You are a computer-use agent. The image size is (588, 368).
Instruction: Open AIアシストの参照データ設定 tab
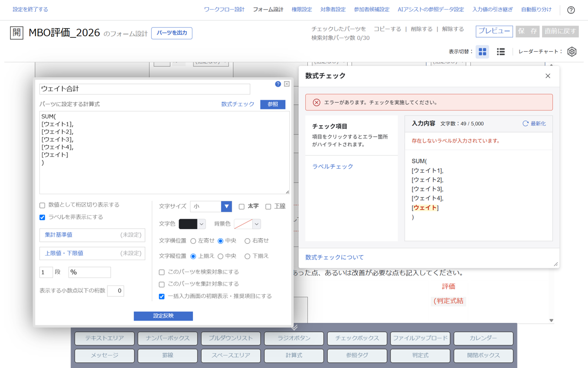431,9
